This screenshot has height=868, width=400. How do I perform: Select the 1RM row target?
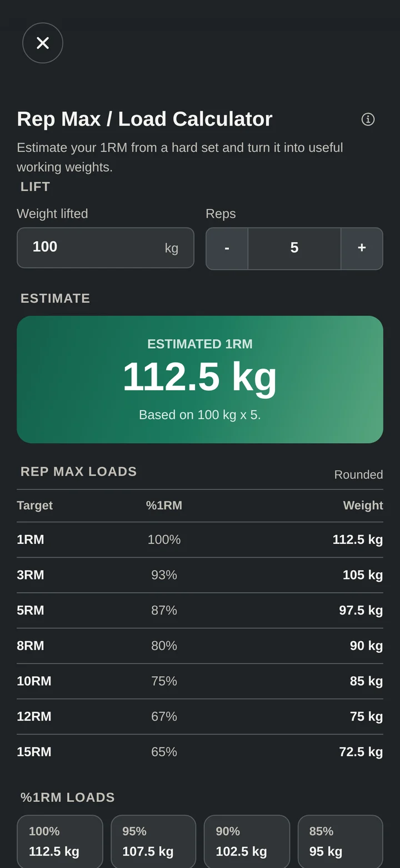coord(31,539)
